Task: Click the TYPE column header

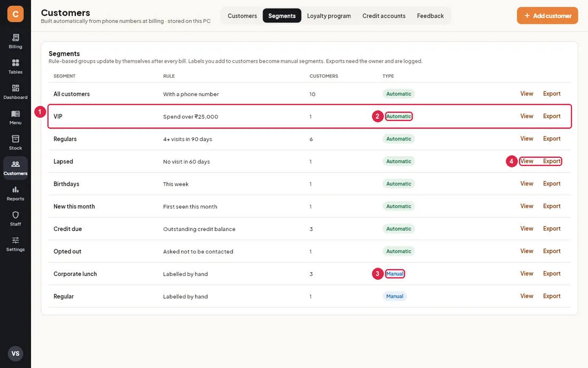Action: pos(388,76)
